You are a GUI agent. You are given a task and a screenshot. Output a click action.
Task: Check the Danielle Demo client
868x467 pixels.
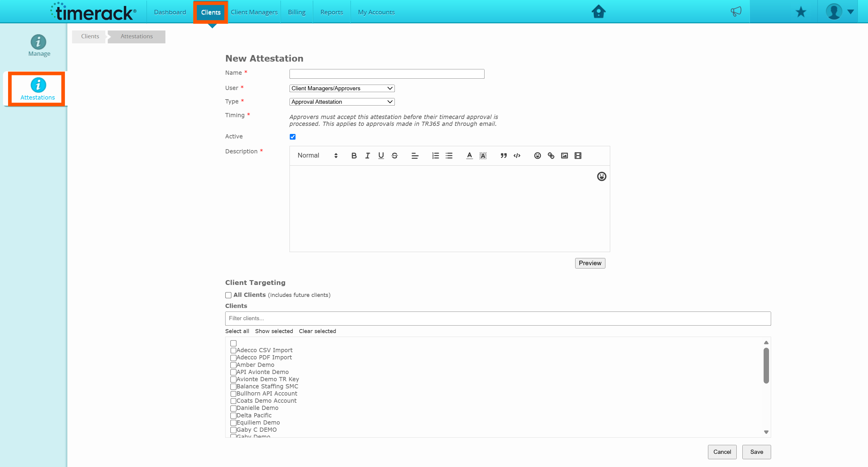233,408
